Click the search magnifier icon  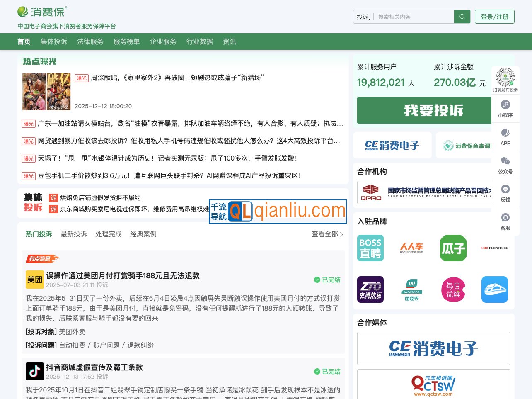[x=462, y=17]
